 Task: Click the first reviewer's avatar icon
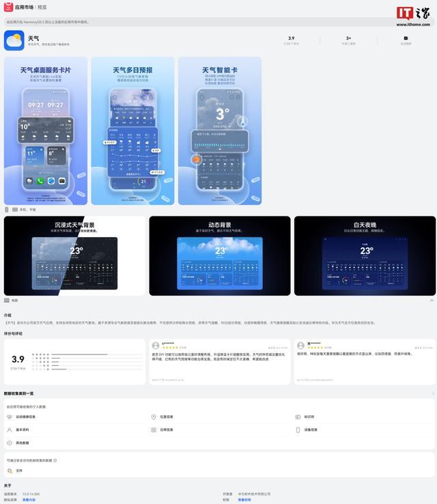tap(156, 346)
